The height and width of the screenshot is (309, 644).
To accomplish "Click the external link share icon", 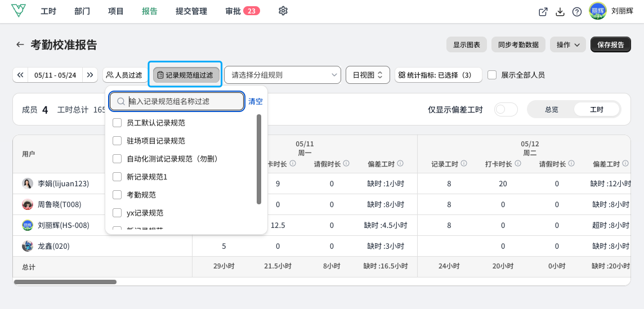I will point(543,12).
